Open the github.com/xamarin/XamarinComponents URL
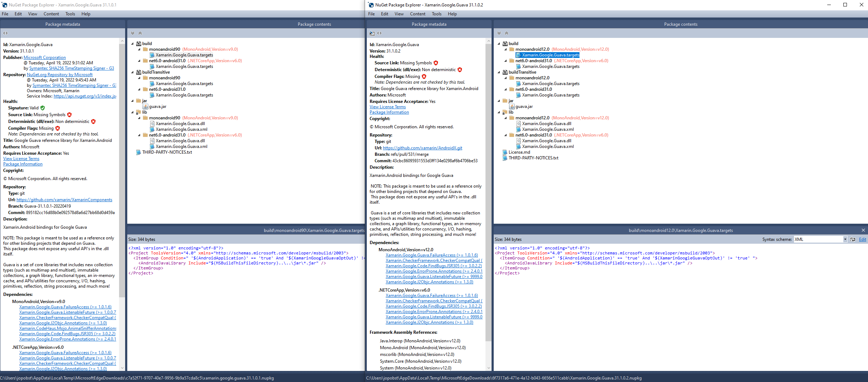 pyautogui.click(x=64, y=200)
